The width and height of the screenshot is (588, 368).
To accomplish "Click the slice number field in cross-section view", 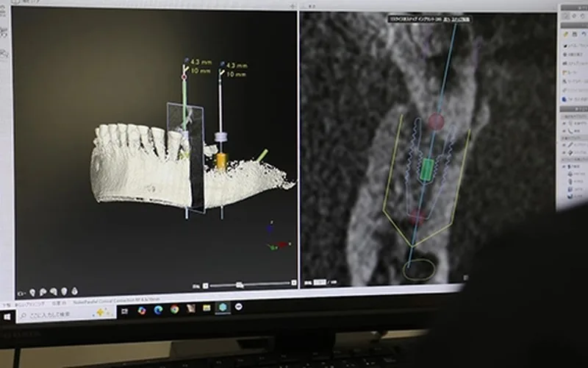I will tap(320, 282).
